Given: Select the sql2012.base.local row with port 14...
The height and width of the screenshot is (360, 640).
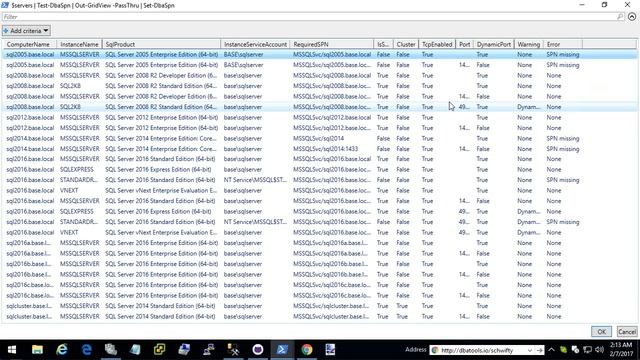Looking at the screenshot, I should point(320,128).
